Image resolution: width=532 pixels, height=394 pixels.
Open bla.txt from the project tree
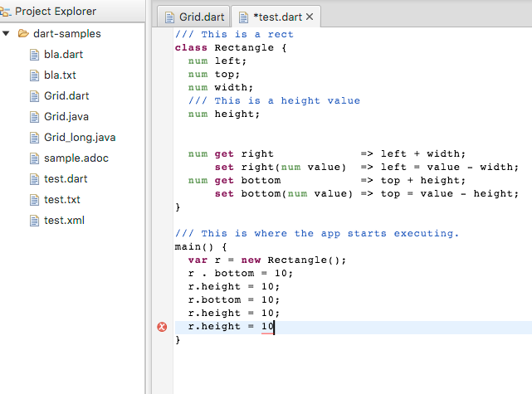tap(60, 75)
